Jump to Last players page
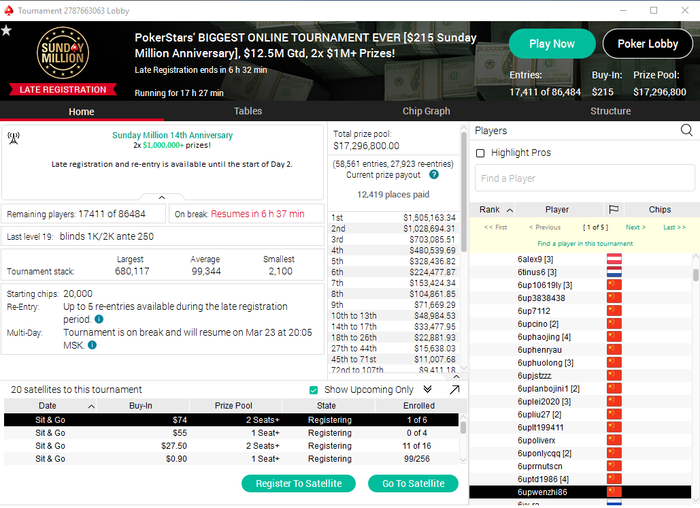The image size is (700, 508). click(x=674, y=227)
